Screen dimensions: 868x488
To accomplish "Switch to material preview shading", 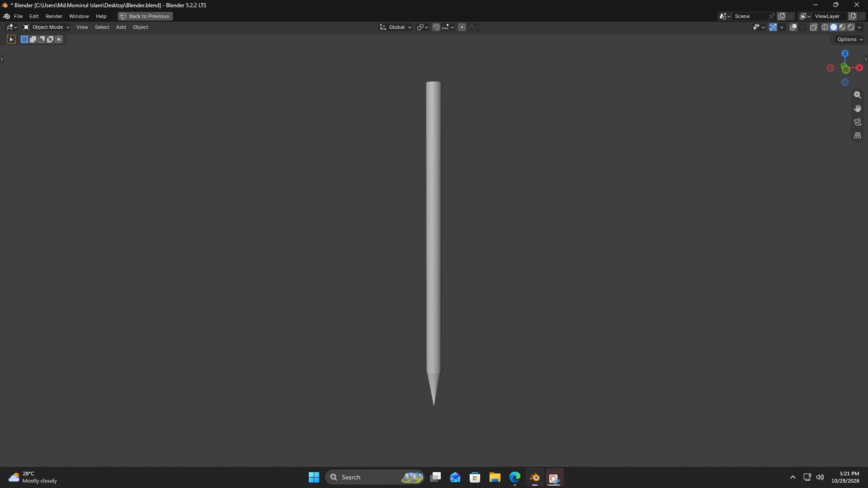I will click(x=842, y=28).
